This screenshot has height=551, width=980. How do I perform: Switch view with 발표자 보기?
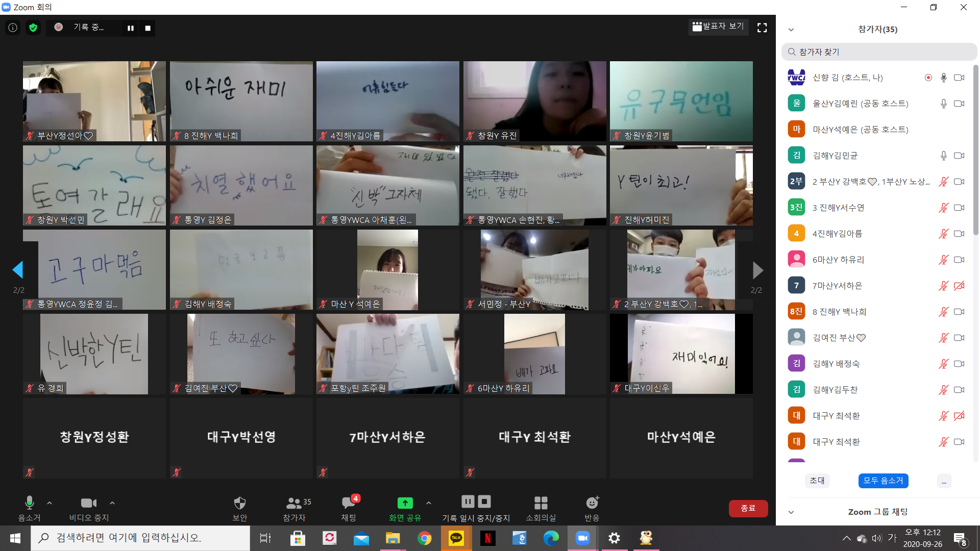coord(718,27)
